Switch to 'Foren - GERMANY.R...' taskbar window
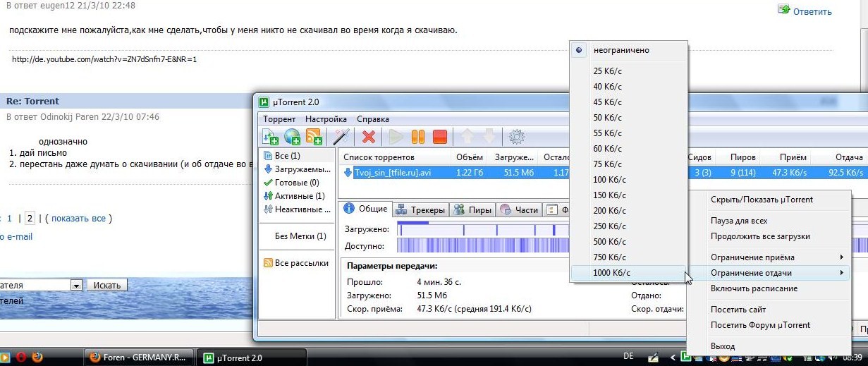 [x=138, y=357]
